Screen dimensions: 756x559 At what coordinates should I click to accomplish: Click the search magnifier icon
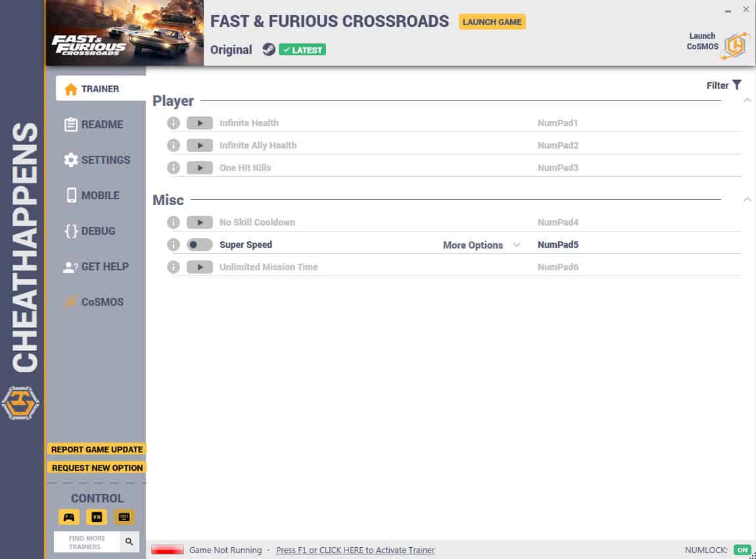tap(130, 542)
